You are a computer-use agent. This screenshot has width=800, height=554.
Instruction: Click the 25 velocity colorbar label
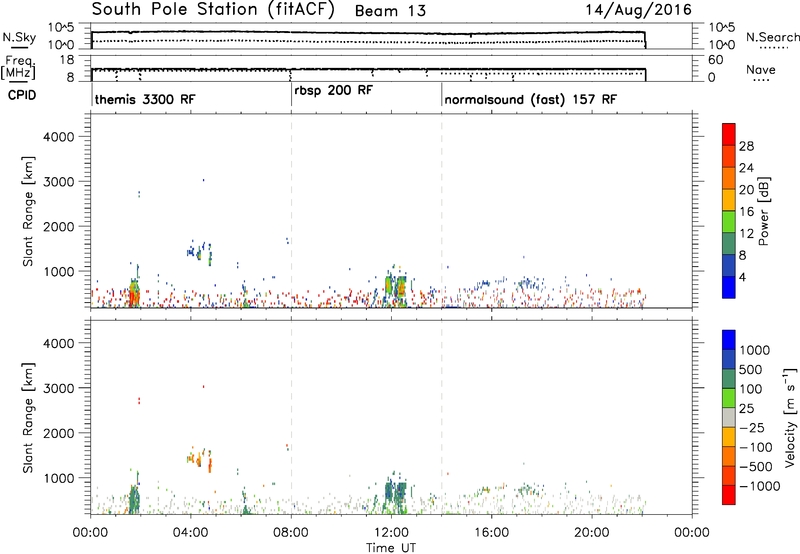[x=747, y=408]
